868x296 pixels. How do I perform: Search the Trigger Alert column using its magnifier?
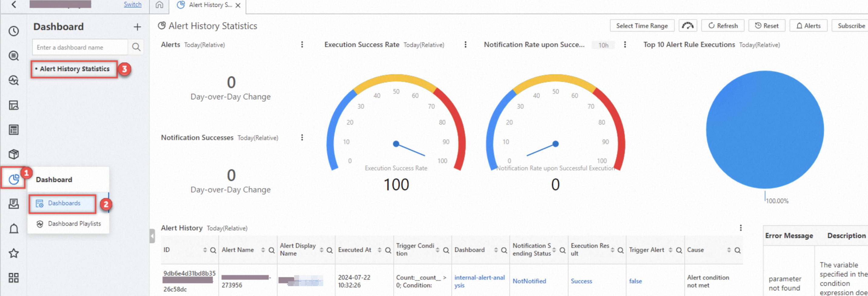679,250
